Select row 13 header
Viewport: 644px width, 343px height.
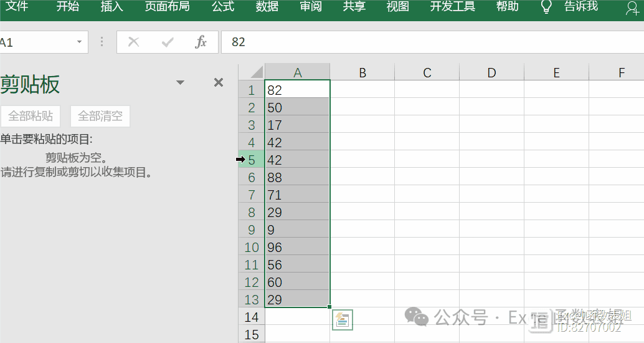[252, 299]
